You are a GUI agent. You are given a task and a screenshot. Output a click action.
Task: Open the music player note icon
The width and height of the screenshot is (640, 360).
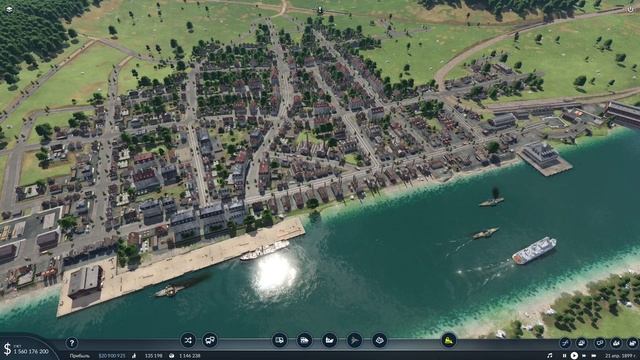pos(550,356)
